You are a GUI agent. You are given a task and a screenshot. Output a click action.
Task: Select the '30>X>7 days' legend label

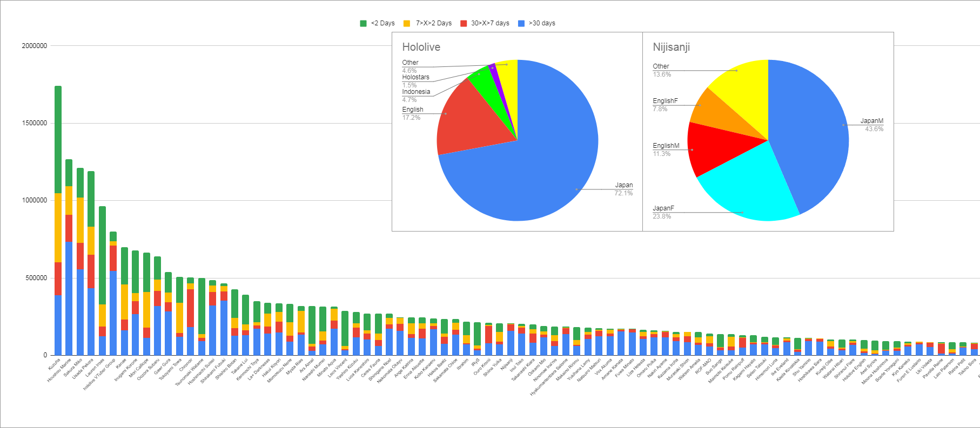click(x=491, y=23)
